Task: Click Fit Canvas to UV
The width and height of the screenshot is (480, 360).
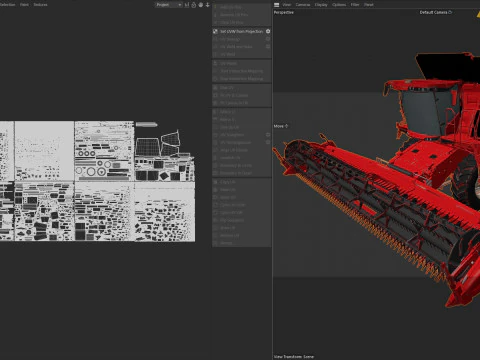Action: pyautogui.click(x=242, y=103)
